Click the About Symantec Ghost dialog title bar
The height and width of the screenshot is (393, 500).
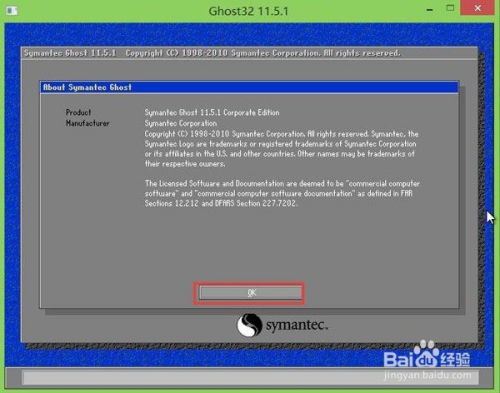pos(249,87)
